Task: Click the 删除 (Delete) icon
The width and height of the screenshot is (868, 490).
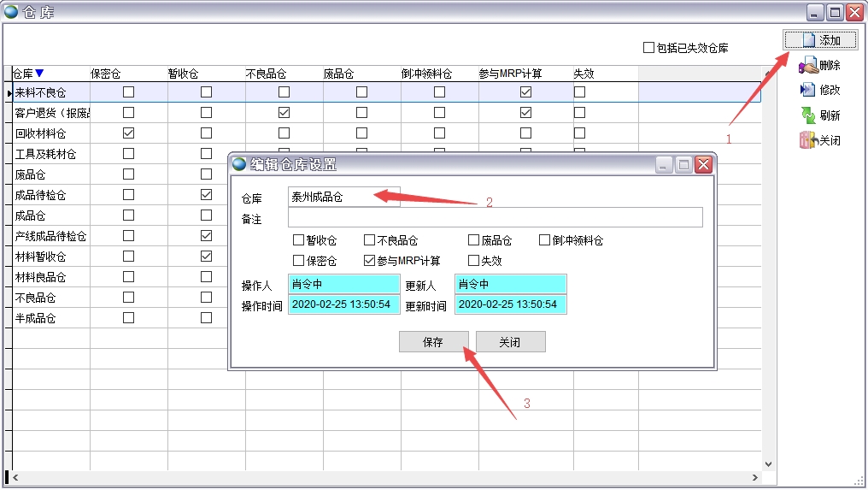Action: click(808, 65)
